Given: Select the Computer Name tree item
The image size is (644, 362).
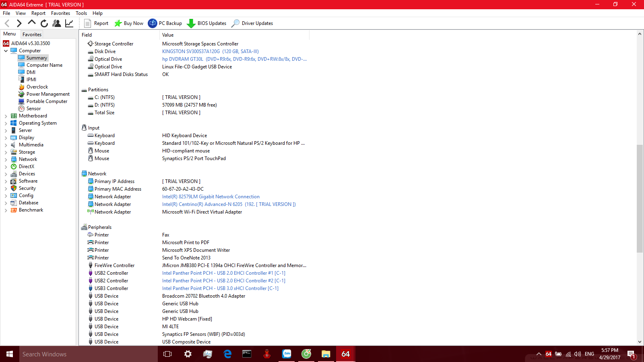Looking at the screenshot, I should [x=44, y=65].
